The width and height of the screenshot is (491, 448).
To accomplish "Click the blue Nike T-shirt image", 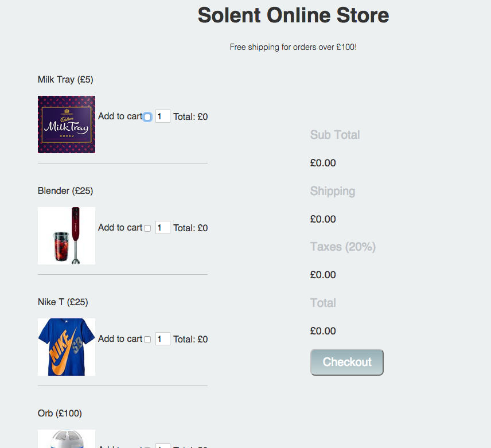I will (x=66, y=346).
